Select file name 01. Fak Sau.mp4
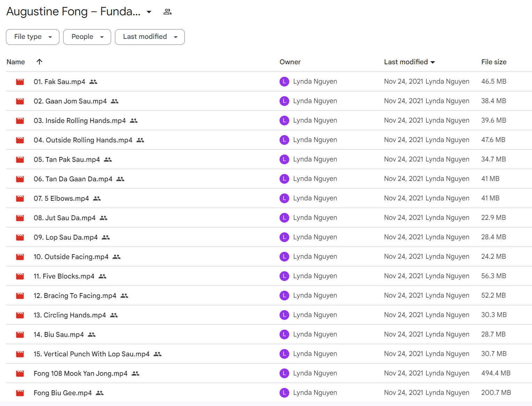532x406 pixels. coord(59,82)
